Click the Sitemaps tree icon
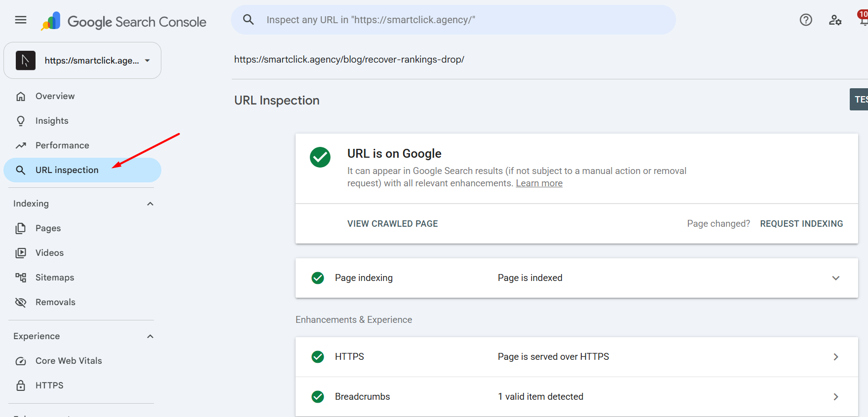 click(x=21, y=278)
